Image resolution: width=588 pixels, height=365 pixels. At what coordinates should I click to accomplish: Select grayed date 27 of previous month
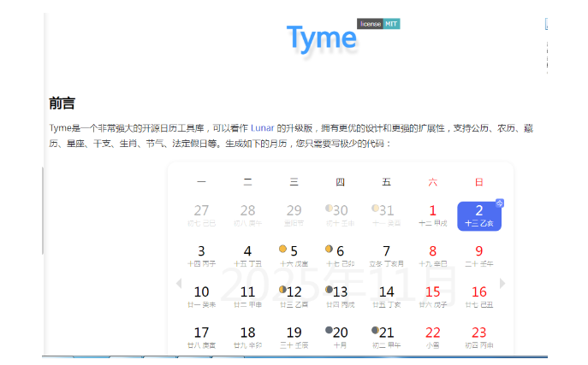[201, 216]
